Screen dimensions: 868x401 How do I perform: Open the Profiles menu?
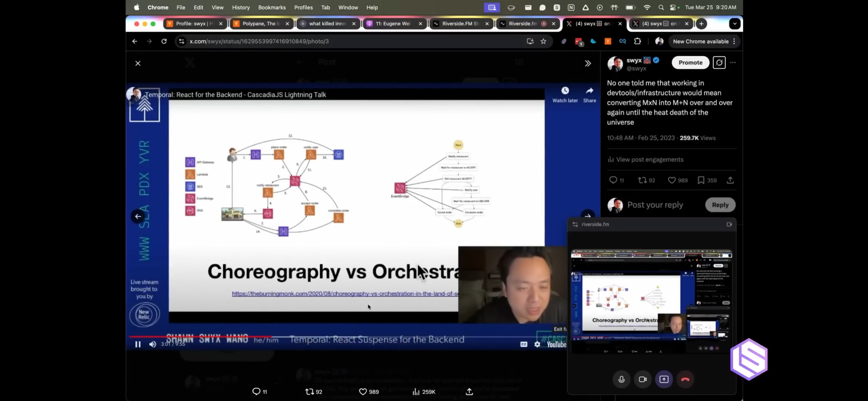click(303, 7)
